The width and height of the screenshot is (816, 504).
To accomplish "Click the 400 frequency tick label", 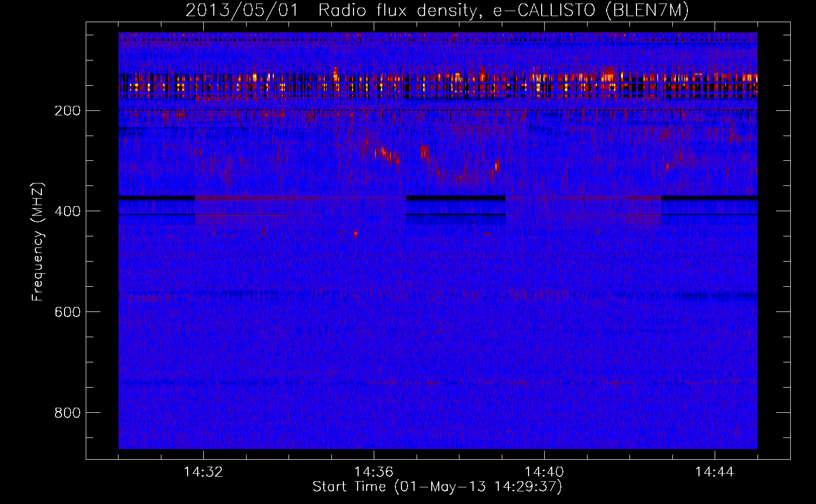I will click(67, 211).
